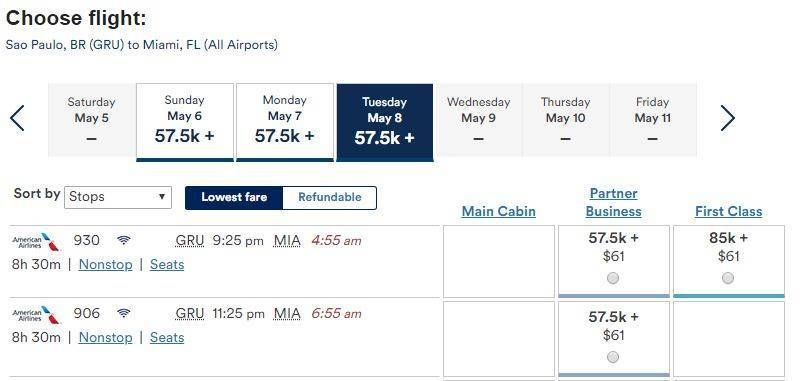Choose Lowest fare option
804x381 pixels.
[234, 197]
